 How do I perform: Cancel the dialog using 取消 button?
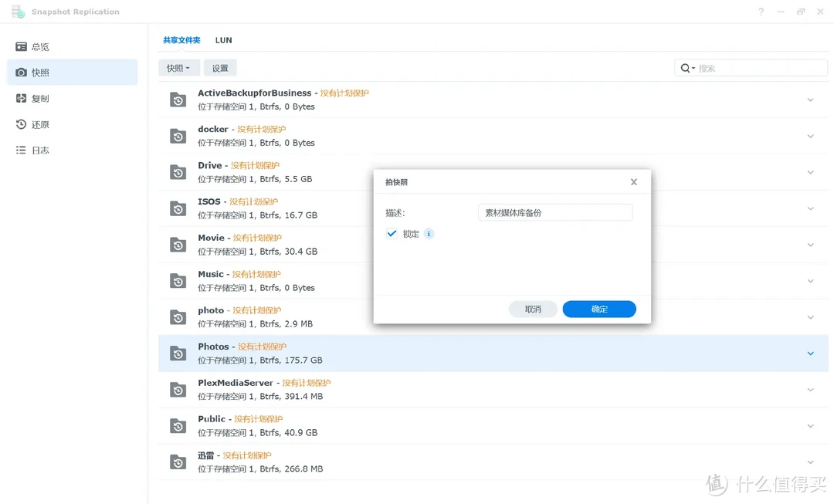533,309
